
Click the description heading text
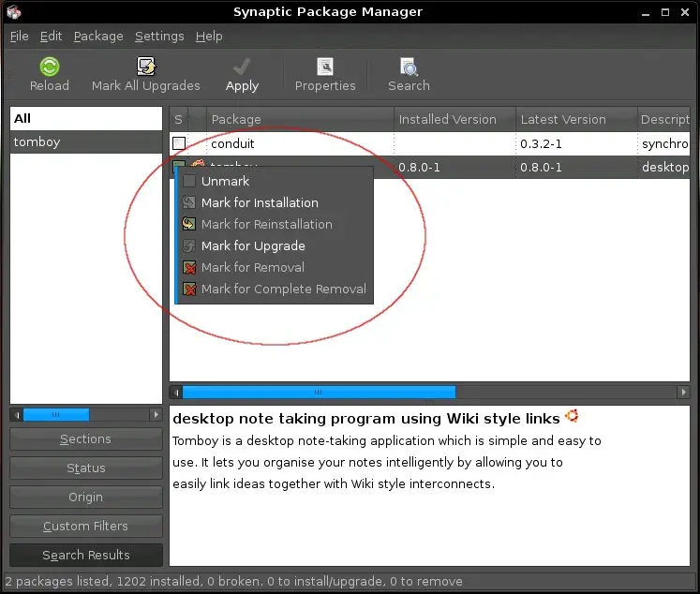pyautogui.click(x=366, y=419)
